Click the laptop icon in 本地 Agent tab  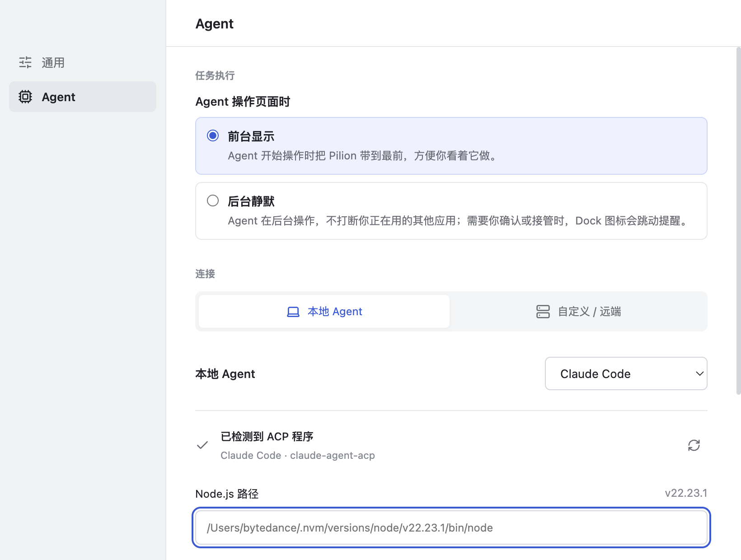pos(293,312)
